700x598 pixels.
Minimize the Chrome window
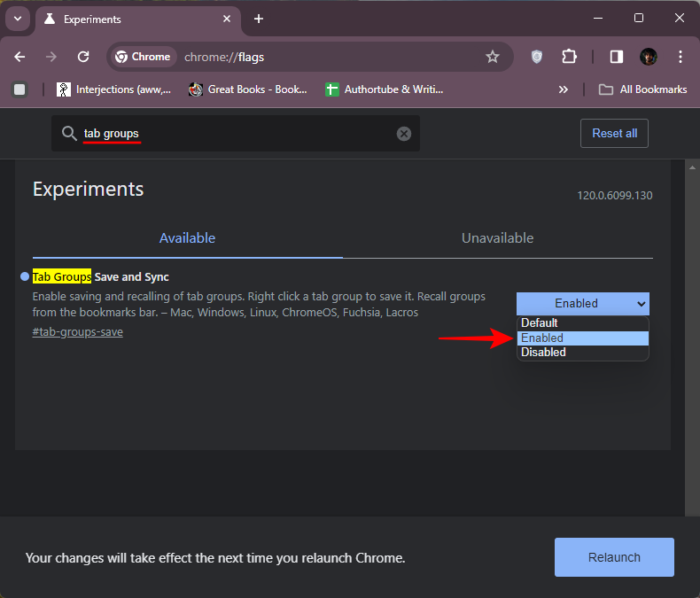(x=598, y=19)
